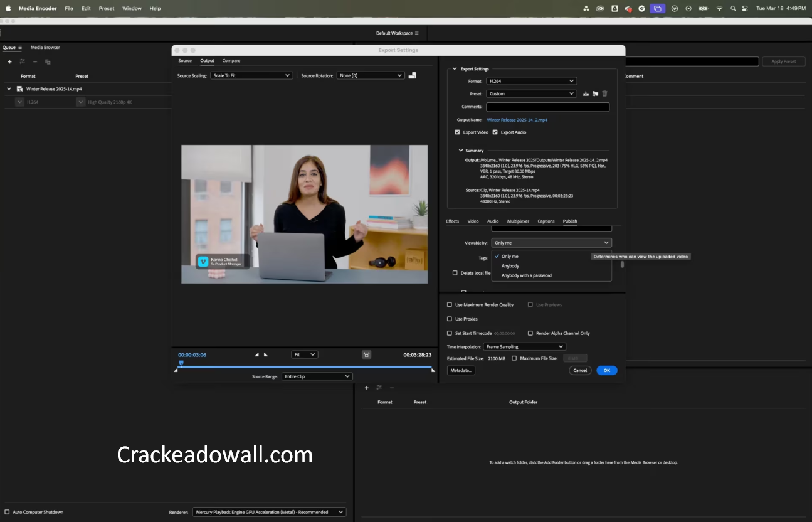Open the Preset Custom dropdown
The height and width of the screenshot is (522, 812).
tap(531, 93)
